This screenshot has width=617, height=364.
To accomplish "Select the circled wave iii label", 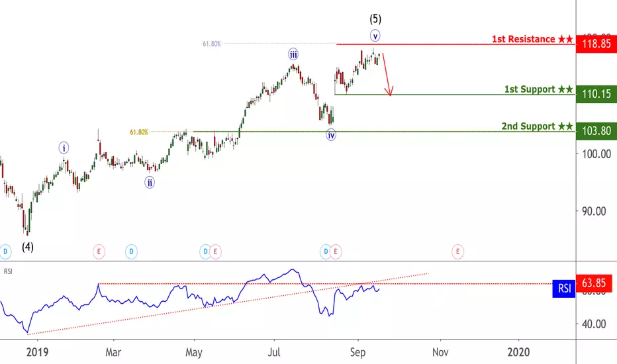I will point(293,54).
